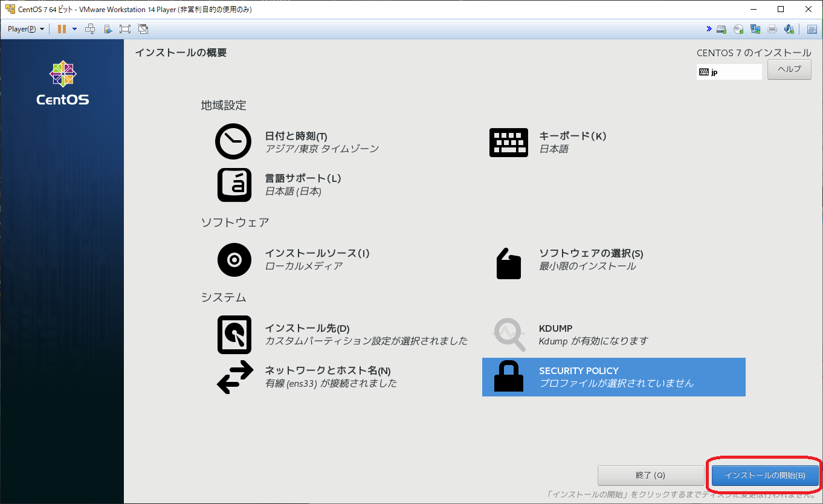Image resolution: width=823 pixels, height=504 pixels.
Task: Toggle the network adapter device icon
Action: (755, 29)
